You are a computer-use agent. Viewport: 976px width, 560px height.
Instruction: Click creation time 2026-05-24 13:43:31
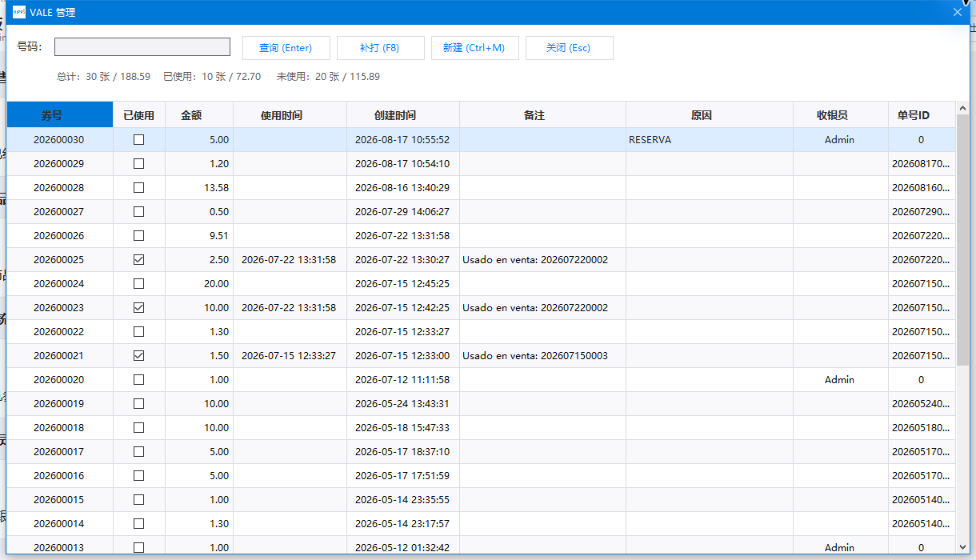(x=402, y=404)
